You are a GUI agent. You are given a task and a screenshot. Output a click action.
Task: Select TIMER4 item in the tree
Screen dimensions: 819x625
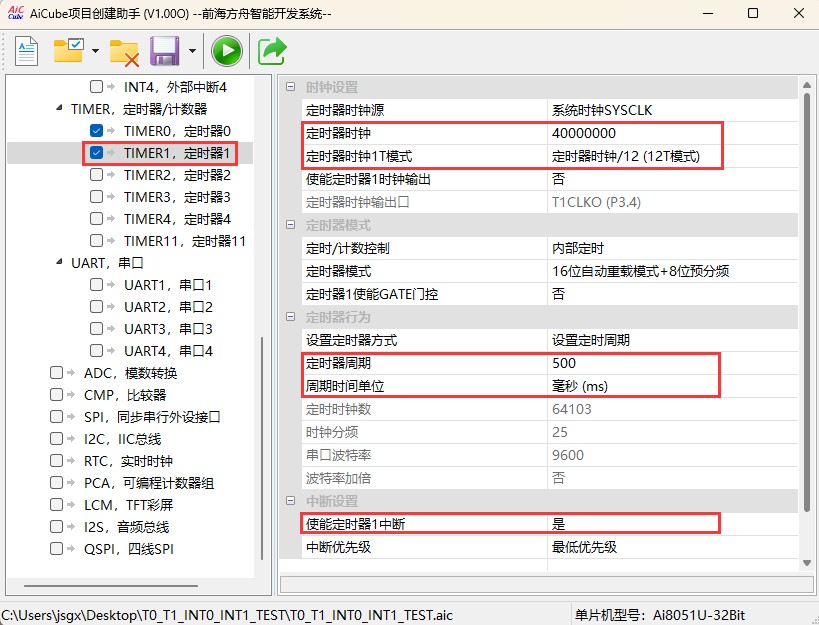coord(176,219)
